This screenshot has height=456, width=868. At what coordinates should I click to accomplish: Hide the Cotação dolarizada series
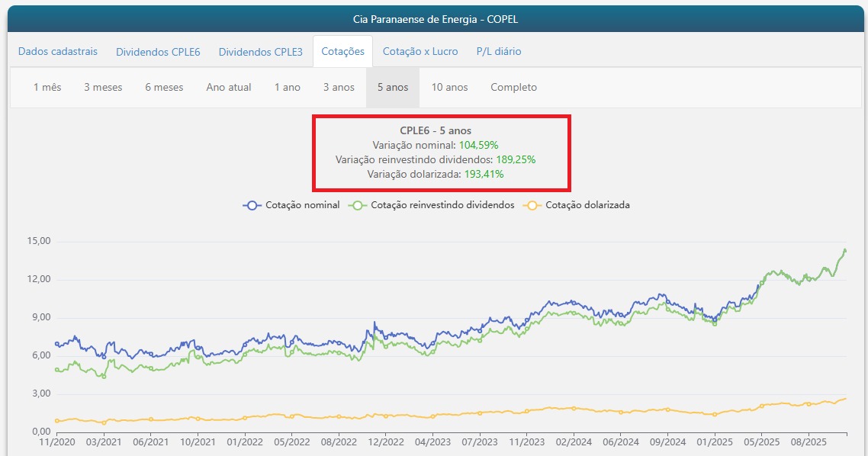point(587,205)
